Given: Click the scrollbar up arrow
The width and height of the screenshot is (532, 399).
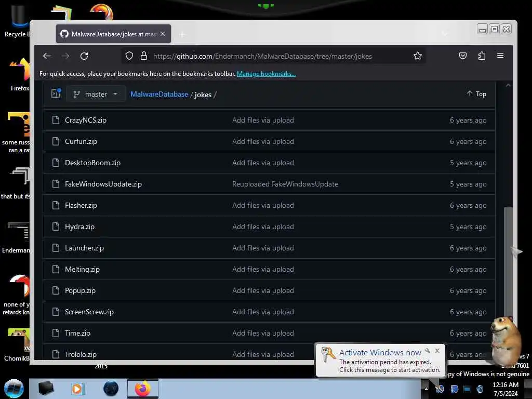Looking at the screenshot, I should point(508,86).
